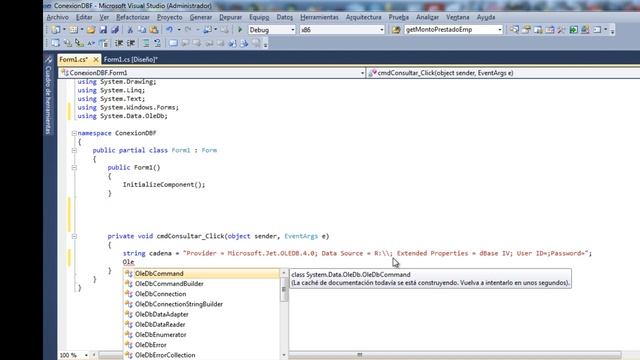Click the icon beside OleDbConnection entry
The image size is (640, 360).
[x=129, y=294]
